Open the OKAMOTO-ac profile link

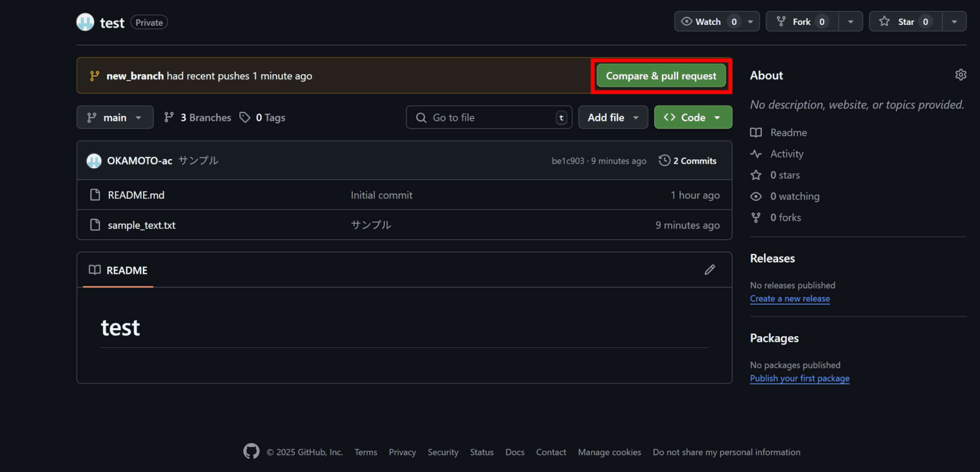140,161
